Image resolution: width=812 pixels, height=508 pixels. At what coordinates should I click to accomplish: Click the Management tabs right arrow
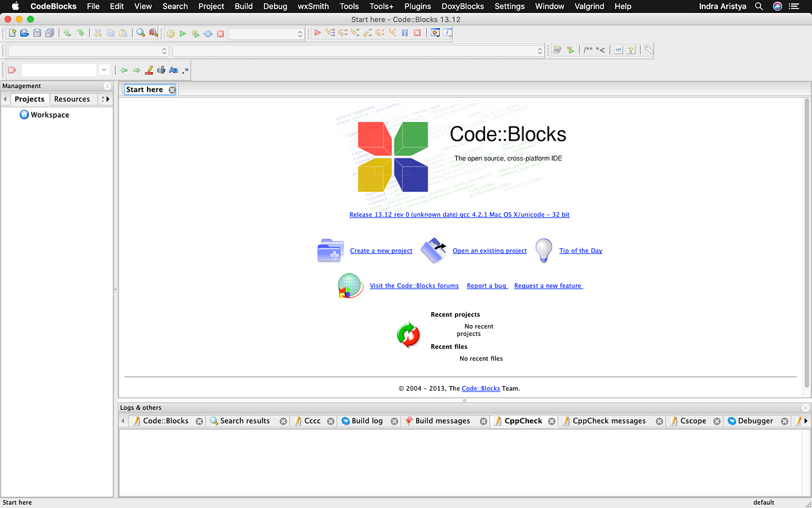tap(107, 99)
